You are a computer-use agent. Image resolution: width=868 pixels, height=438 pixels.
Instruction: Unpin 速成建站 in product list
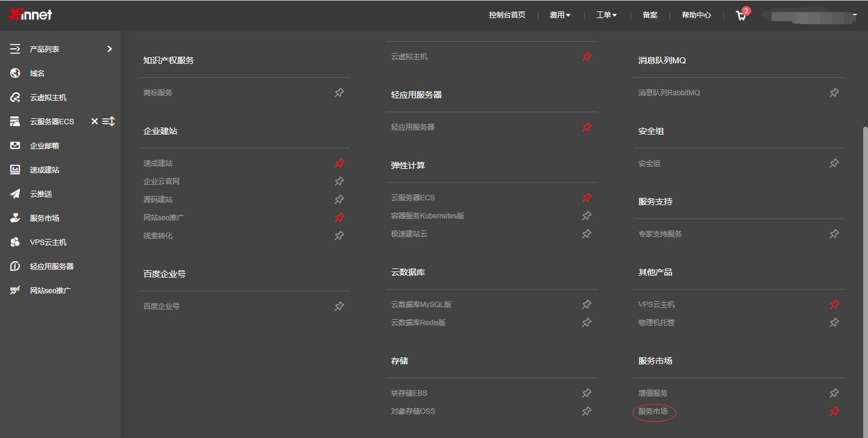coord(339,163)
